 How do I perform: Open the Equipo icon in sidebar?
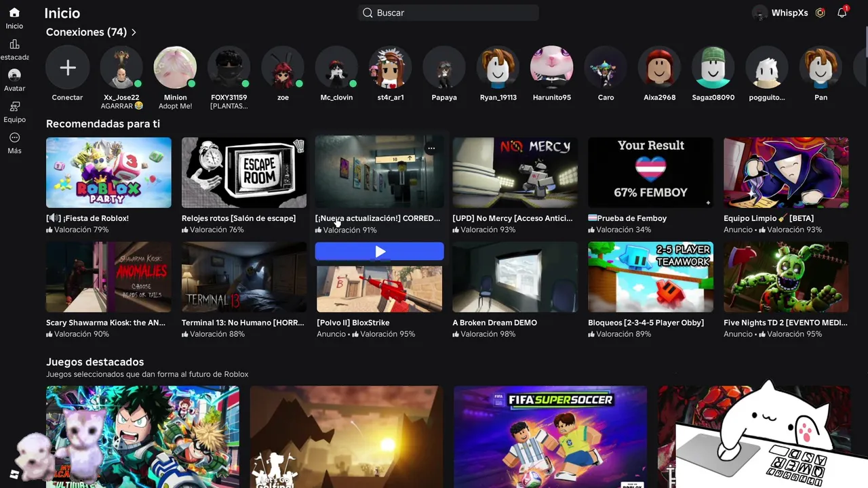14,106
